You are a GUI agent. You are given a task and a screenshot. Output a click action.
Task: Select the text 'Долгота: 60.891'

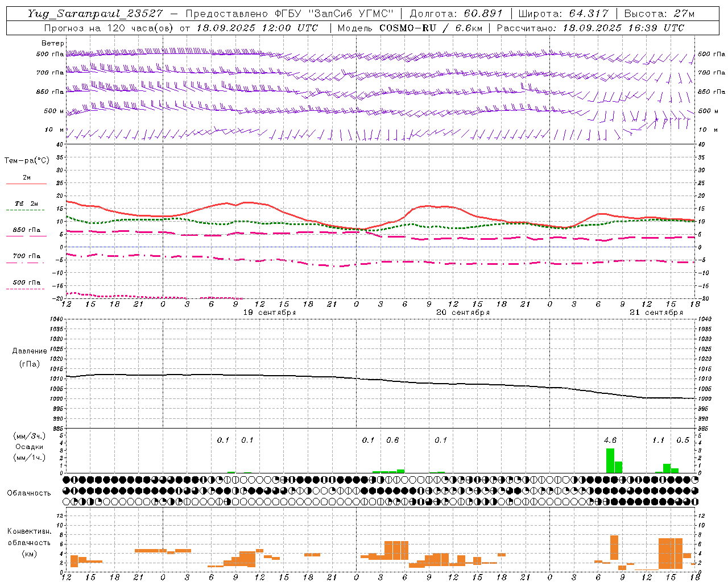(456, 14)
